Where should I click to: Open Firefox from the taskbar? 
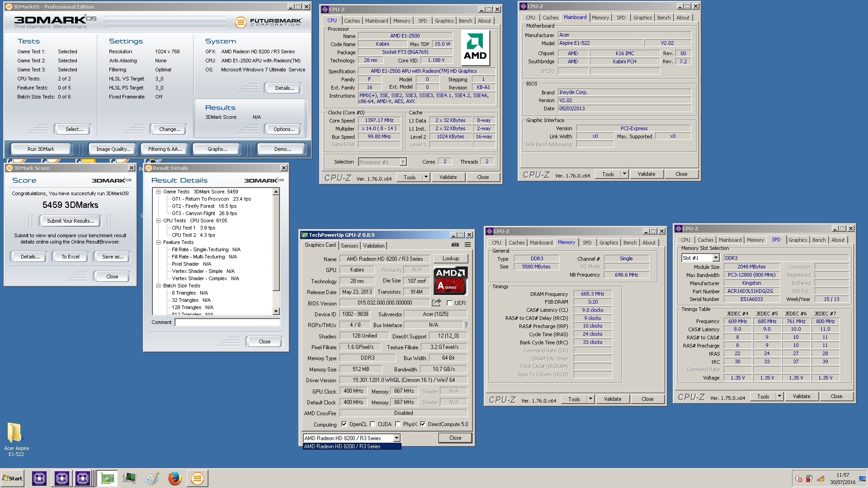coord(175,478)
